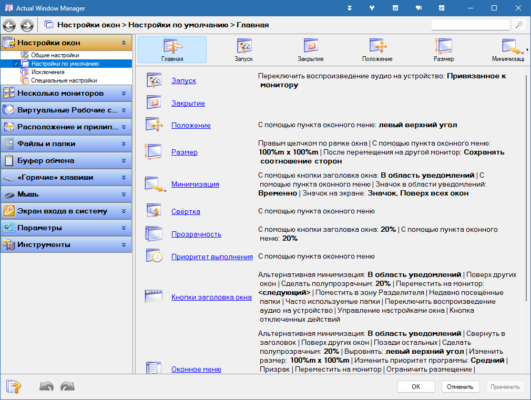Click the search magnifier button
The height and width of the screenshot is (400, 531).
[x=518, y=25]
